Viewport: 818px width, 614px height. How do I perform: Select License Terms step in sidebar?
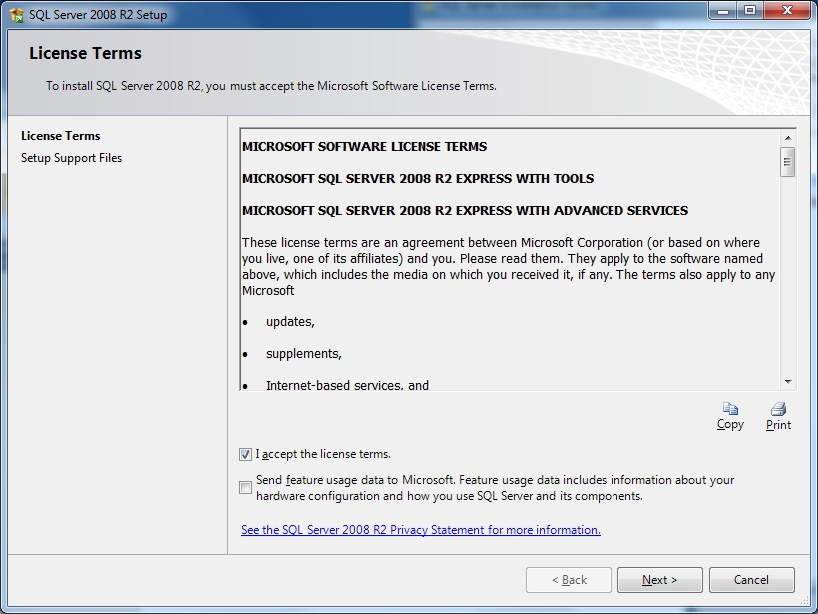coord(61,136)
